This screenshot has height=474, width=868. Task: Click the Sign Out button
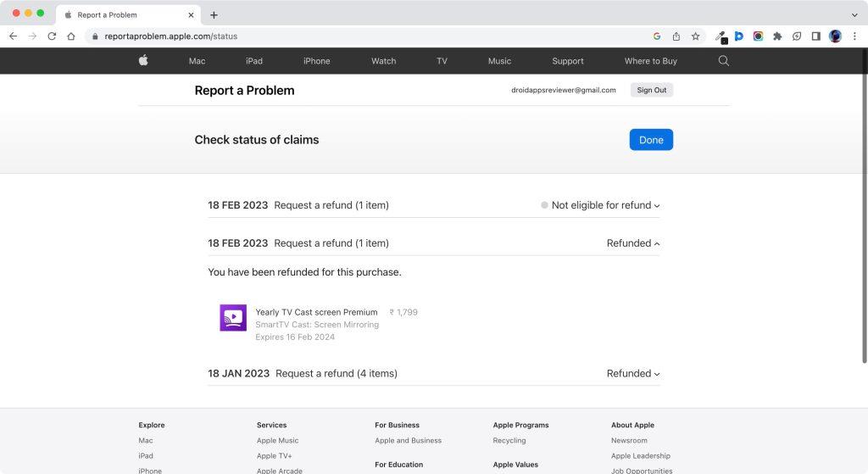point(652,90)
